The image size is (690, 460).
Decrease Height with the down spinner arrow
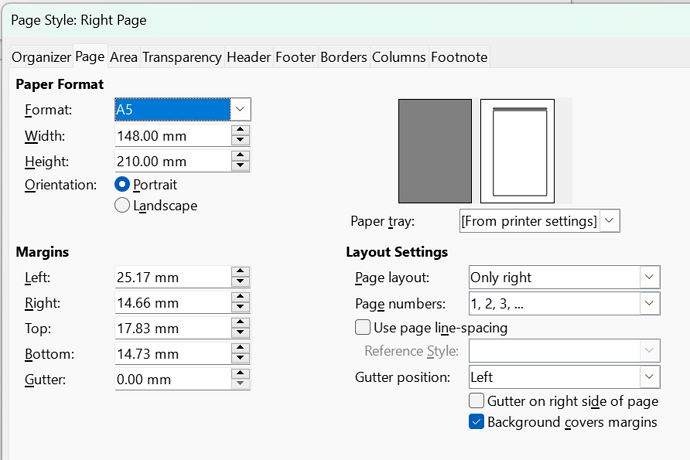240,166
